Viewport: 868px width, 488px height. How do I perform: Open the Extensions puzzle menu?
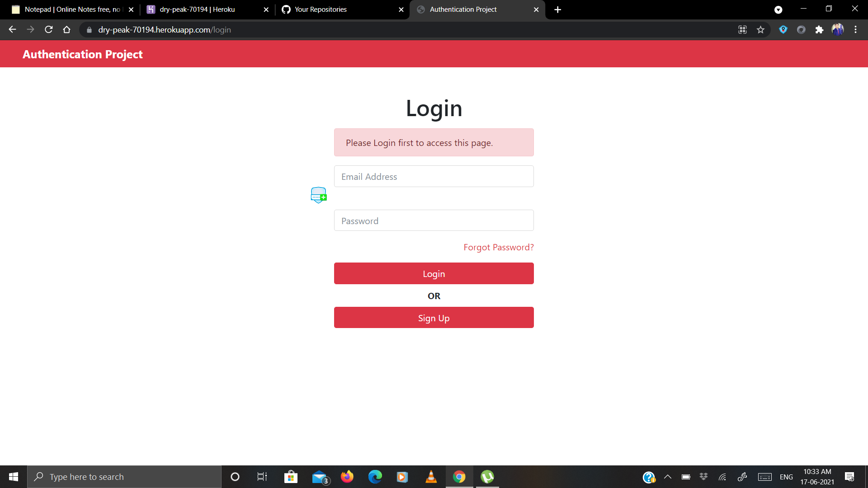pos(819,30)
